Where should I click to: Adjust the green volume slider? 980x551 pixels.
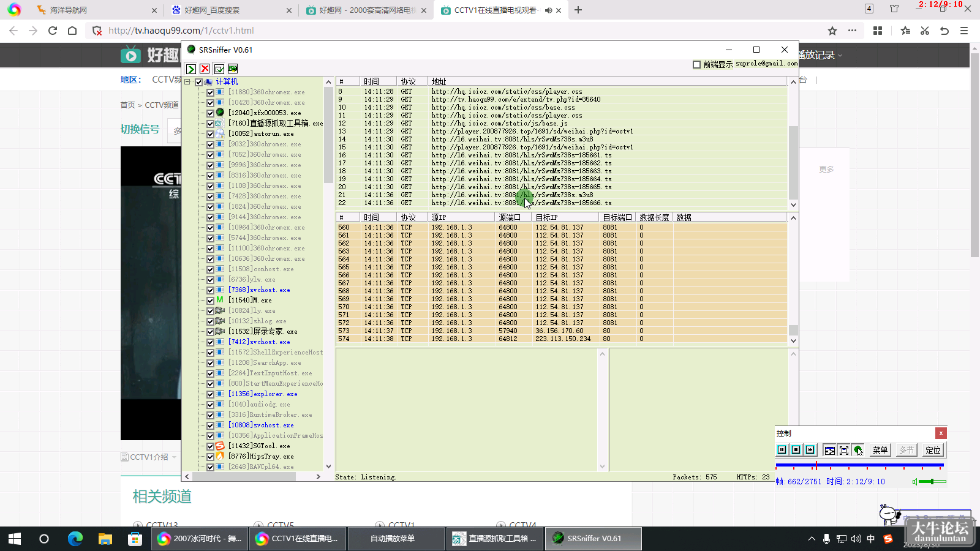(x=932, y=482)
